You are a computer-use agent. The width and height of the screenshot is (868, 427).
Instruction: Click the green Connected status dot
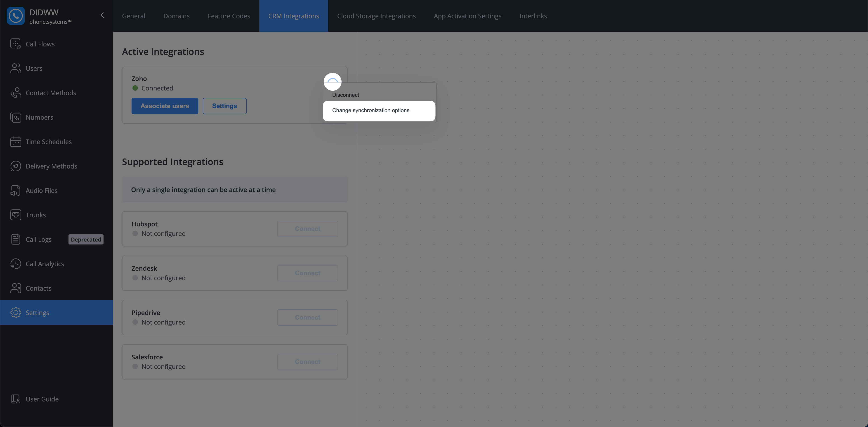(135, 88)
